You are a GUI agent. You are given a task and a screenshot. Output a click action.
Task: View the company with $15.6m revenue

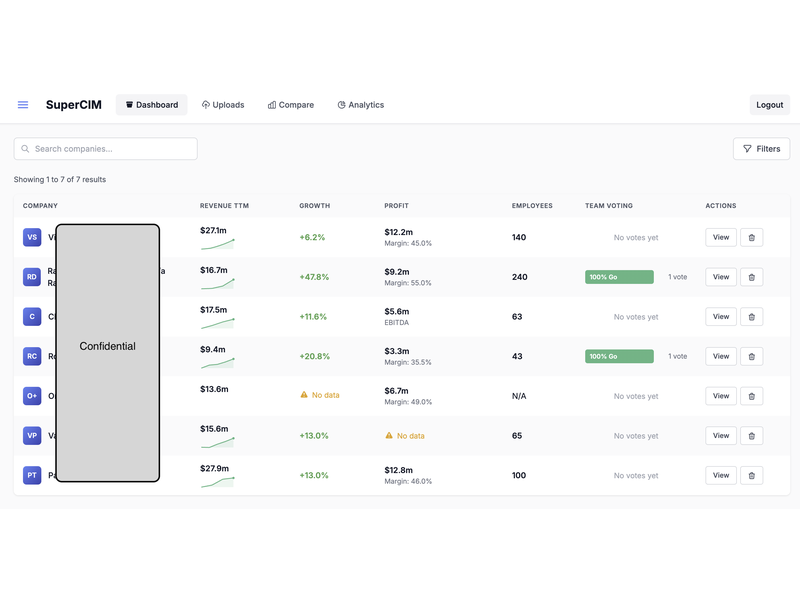coord(720,436)
